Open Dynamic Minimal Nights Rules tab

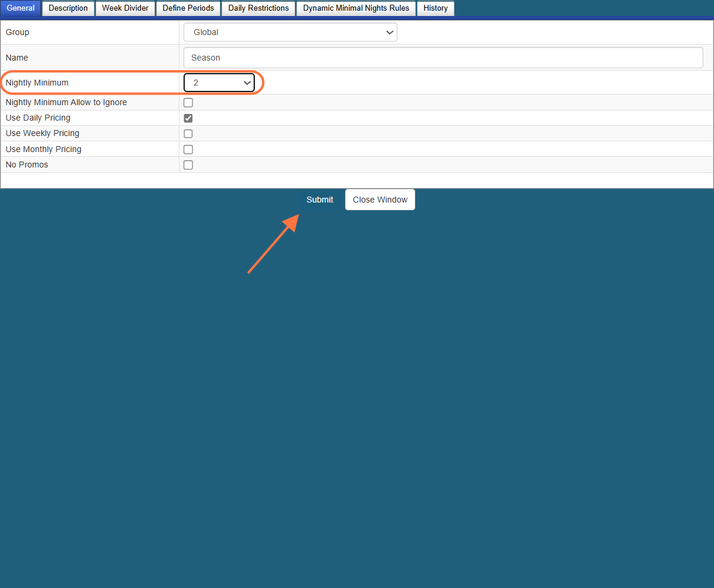pyautogui.click(x=356, y=8)
